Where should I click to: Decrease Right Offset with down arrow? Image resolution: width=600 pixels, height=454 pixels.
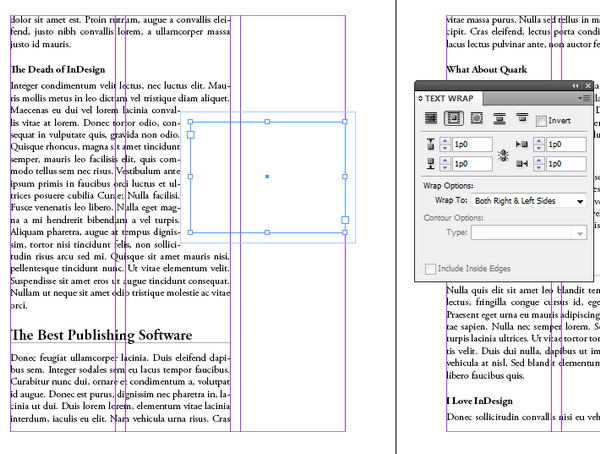tap(539, 167)
